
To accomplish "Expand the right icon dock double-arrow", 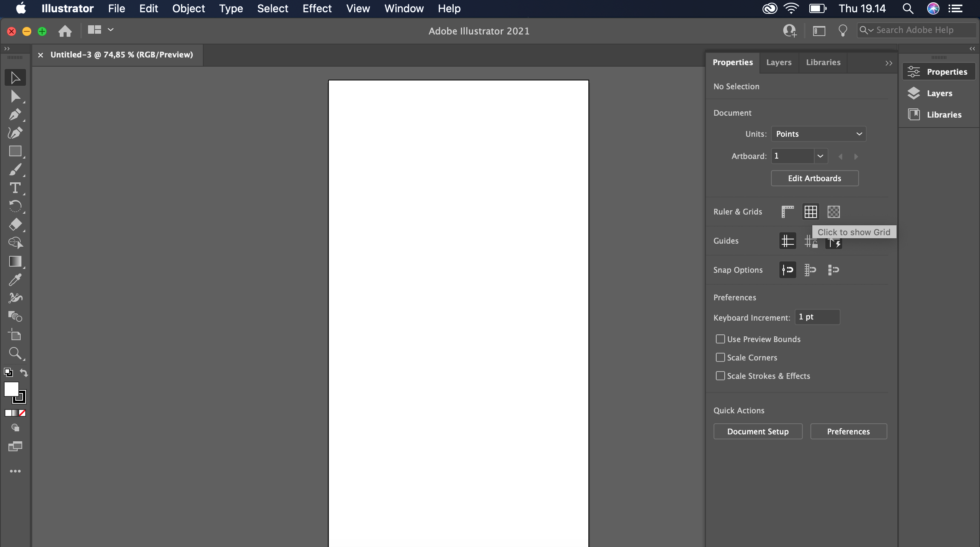I will pos(972,49).
